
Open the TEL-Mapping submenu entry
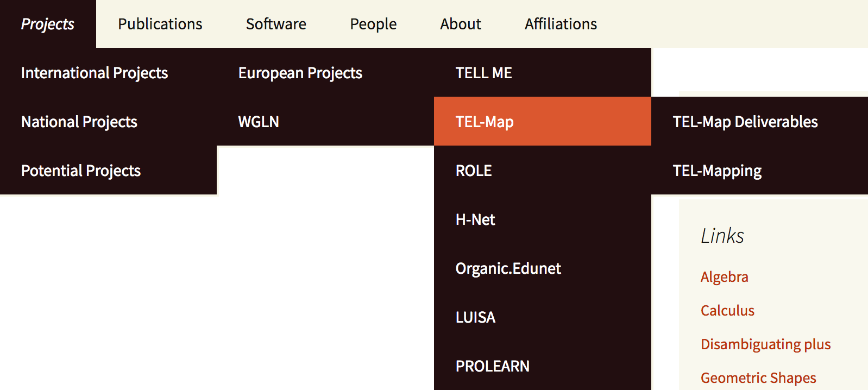(717, 171)
